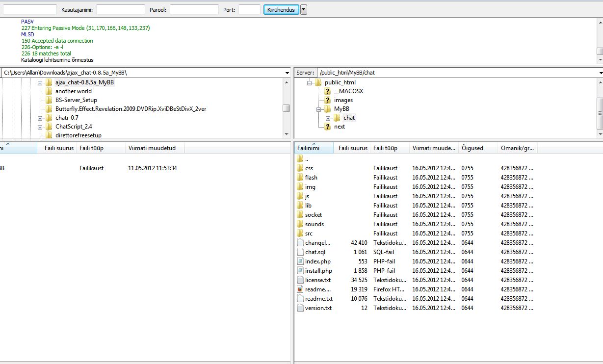Click the 0644 permissions of version.txt
This screenshot has height=364, width=603.
(x=467, y=308)
